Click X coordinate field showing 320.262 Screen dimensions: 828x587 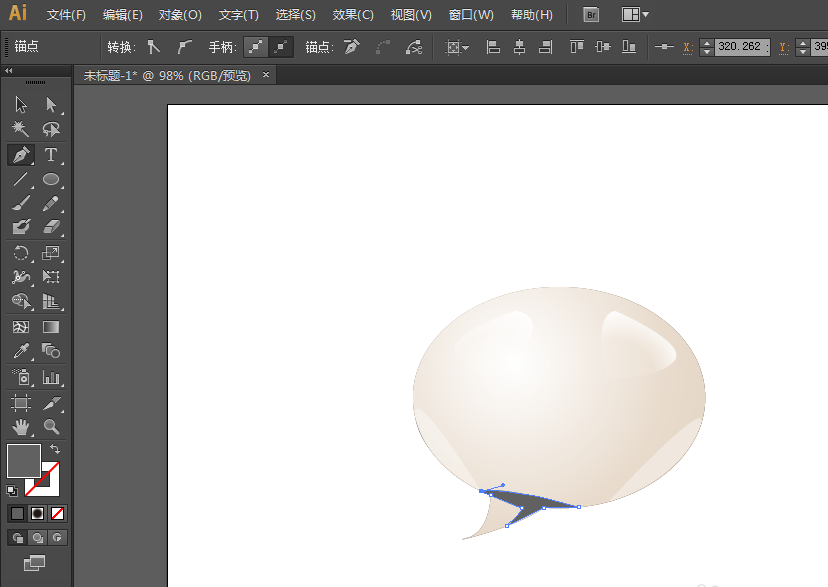click(742, 47)
